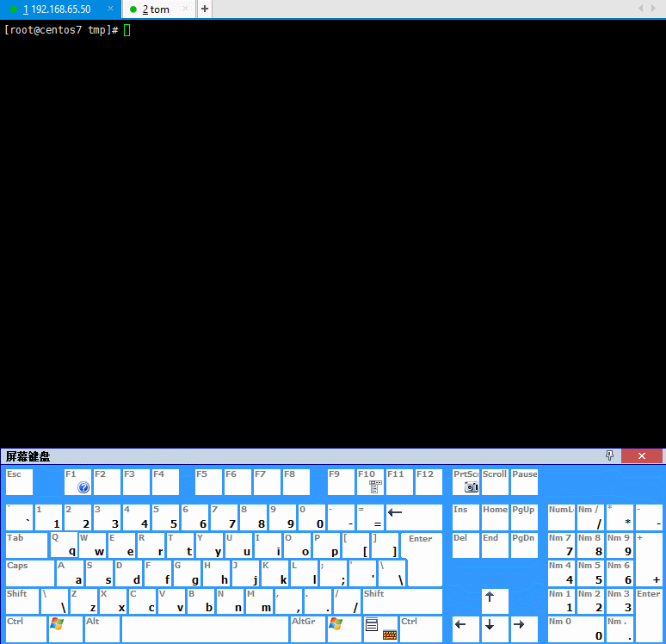Toggle the left Ctrl key
The height and width of the screenshot is (644, 666).
pos(26,629)
